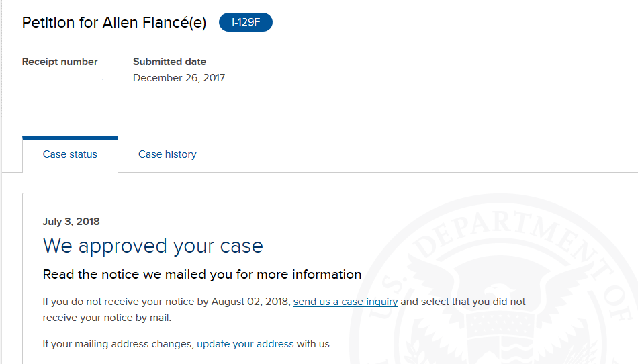Select the Case status tab
Image resolution: width=638 pixels, height=364 pixels.
[70, 154]
